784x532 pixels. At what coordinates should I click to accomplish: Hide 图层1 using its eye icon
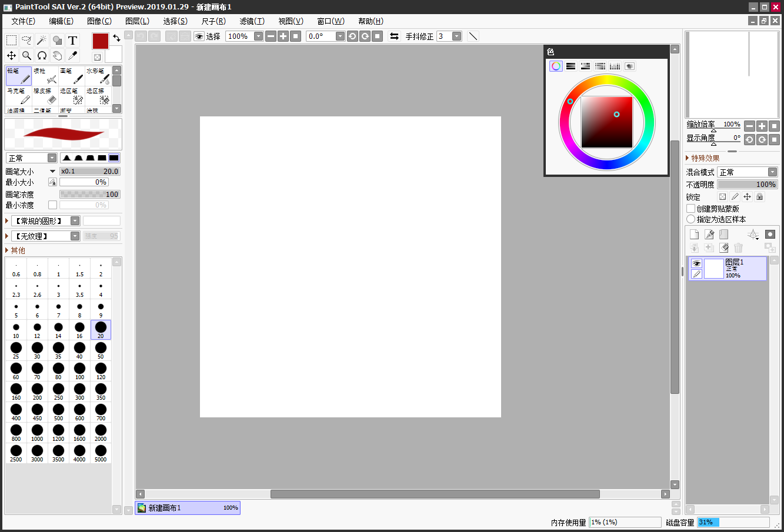pos(696,263)
